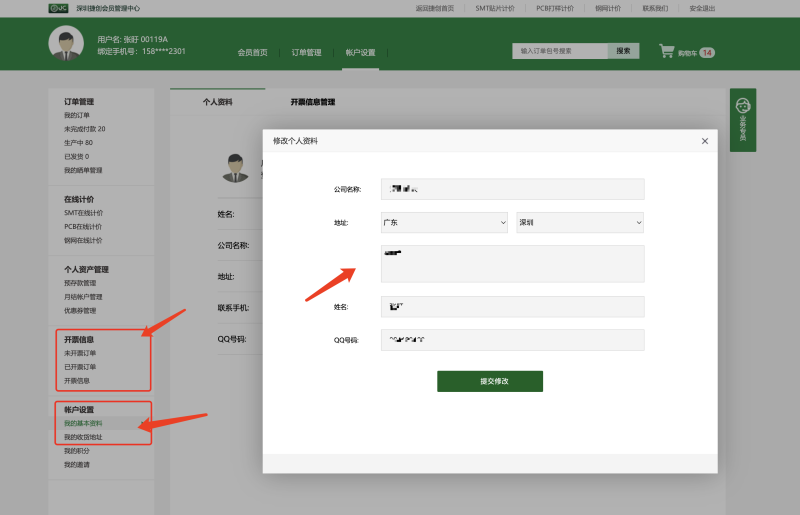Open 未开票订单 in sidebar
Image resolution: width=800 pixels, height=515 pixels.
coord(81,353)
